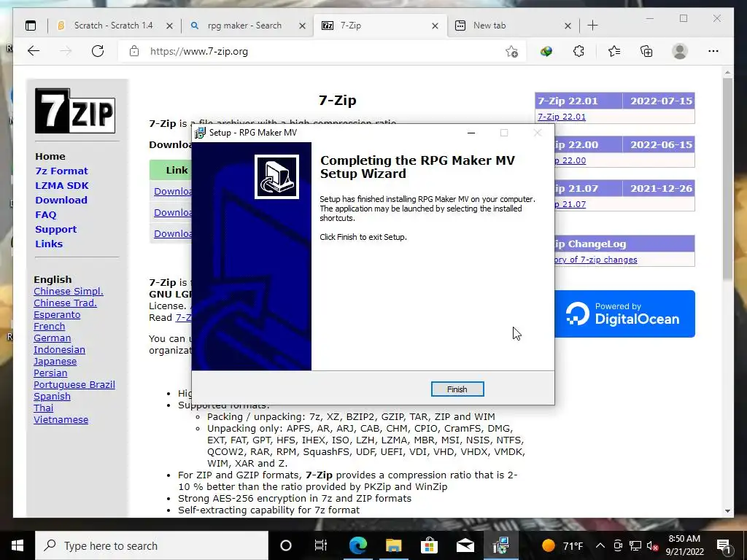Open the LZMA SDK link
Image resolution: width=747 pixels, height=560 pixels.
[62, 186]
